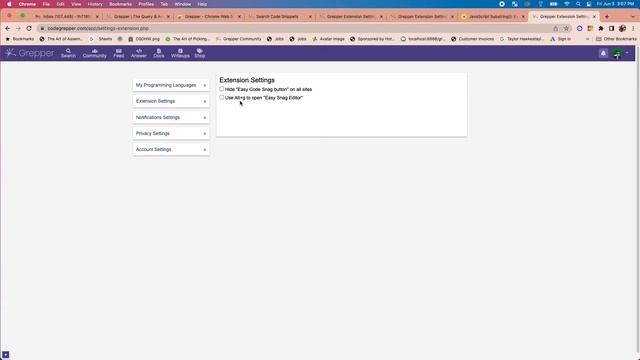Click the screen recording status icon
Viewport: 640px width, 360px height.
[x=502, y=4]
